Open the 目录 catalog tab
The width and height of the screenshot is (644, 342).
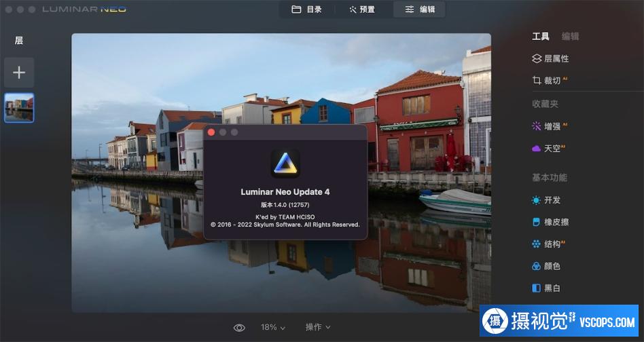tap(307, 9)
